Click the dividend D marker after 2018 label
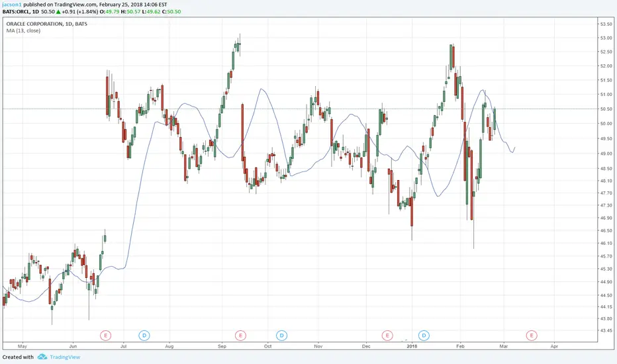617x364 pixels. click(424, 336)
